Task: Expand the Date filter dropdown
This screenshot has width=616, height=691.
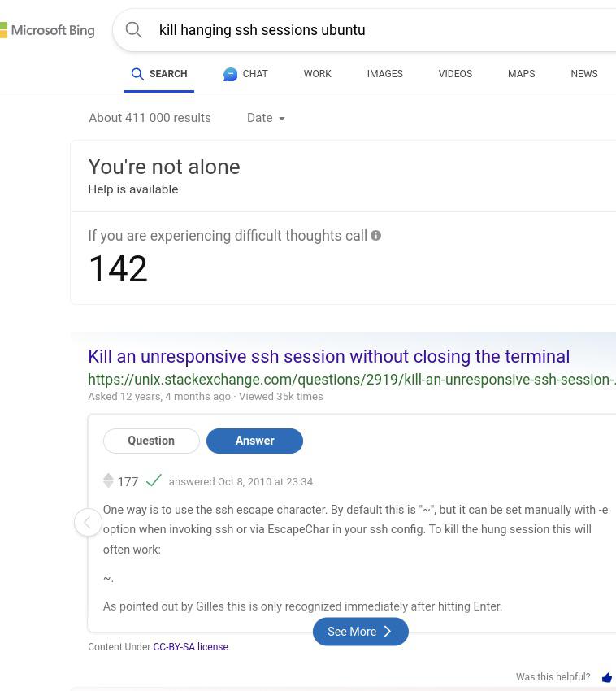Action: 266,119
